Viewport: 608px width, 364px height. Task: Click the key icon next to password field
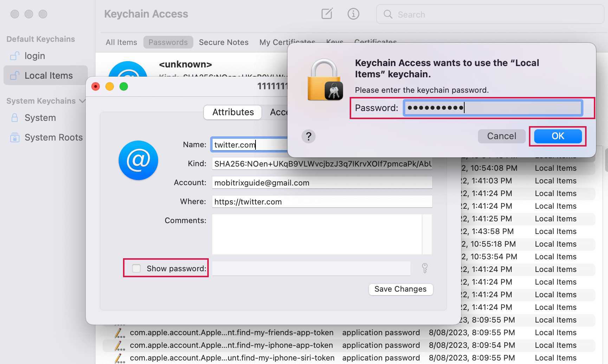pyautogui.click(x=425, y=268)
